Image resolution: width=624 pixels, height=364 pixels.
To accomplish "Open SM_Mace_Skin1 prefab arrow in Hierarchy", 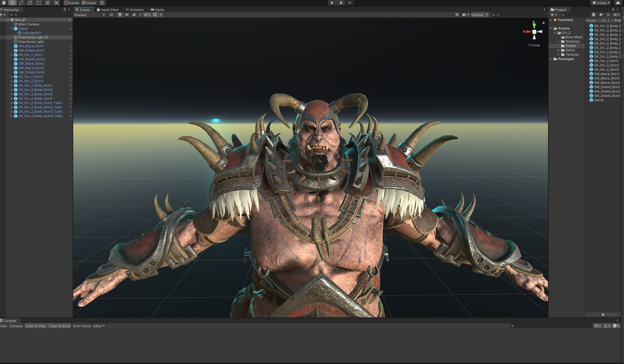I will click(x=70, y=46).
